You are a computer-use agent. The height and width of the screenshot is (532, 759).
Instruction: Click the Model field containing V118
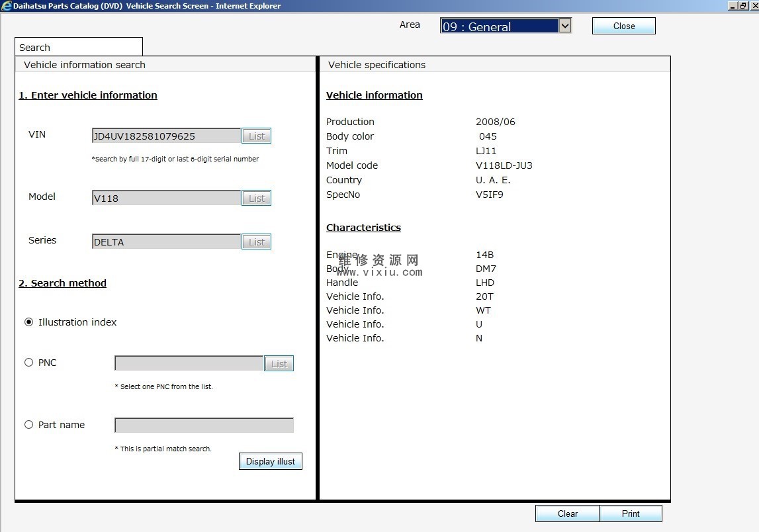pos(167,198)
